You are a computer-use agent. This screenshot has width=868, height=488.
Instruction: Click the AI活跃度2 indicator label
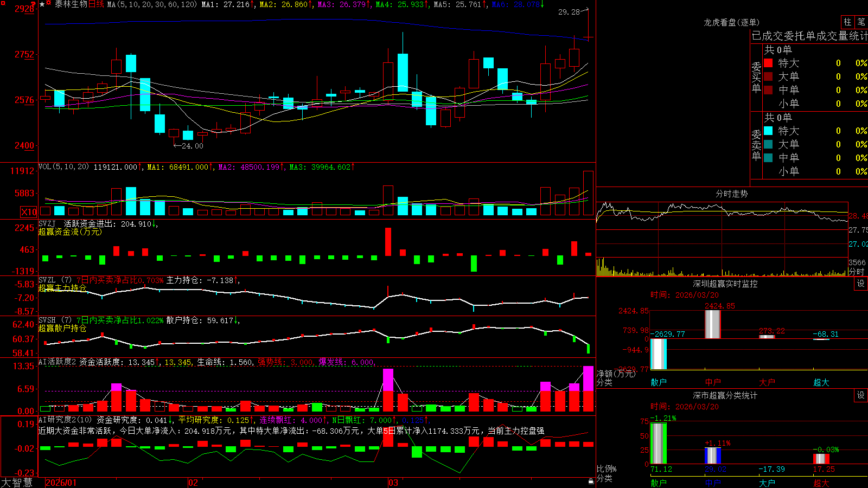pyautogui.click(x=58, y=362)
